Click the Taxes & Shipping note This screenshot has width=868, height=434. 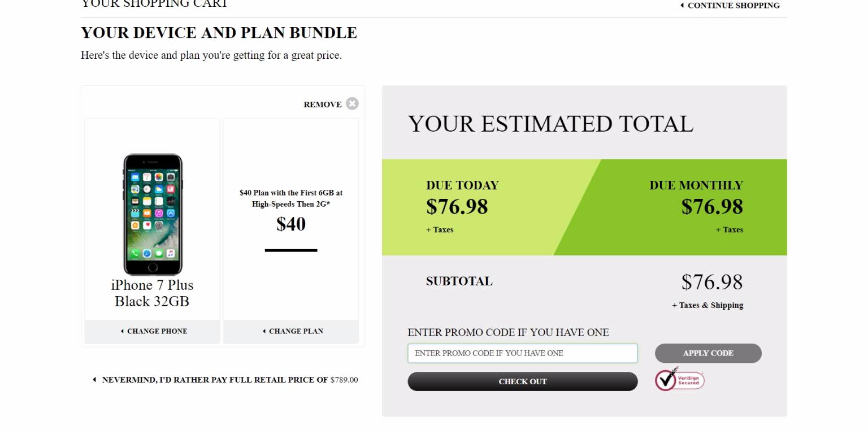coord(707,305)
